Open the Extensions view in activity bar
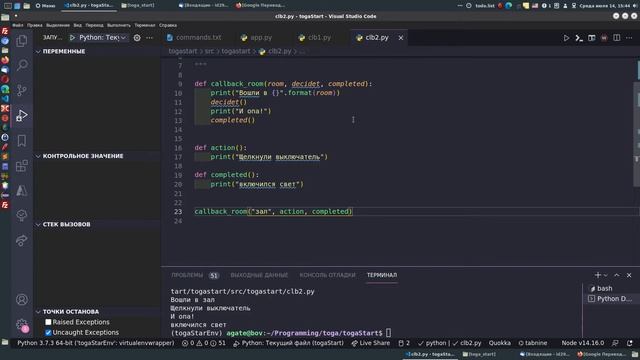The width and height of the screenshot is (640, 360). click(x=22, y=166)
